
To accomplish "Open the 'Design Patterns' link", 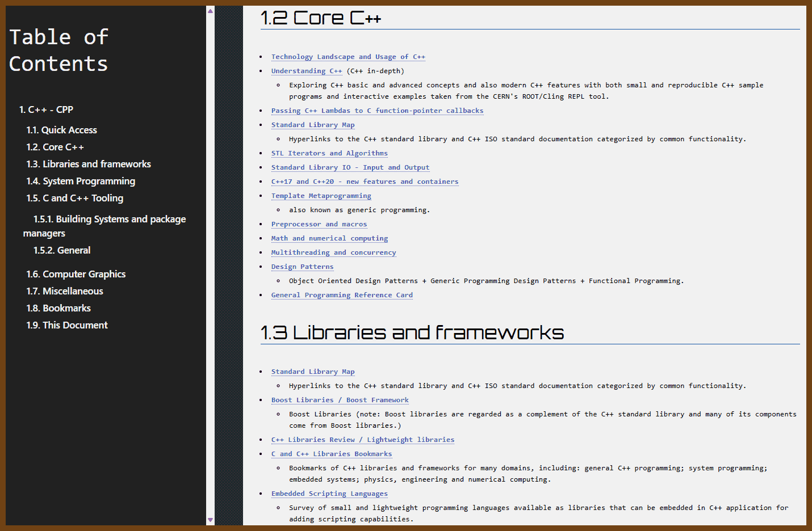I will click(x=302, y=267).
